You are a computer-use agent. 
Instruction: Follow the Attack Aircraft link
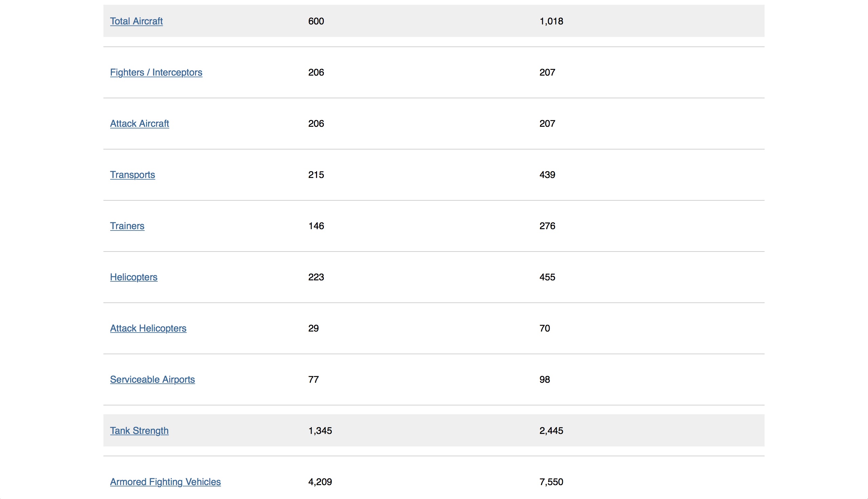pos(139,123)
